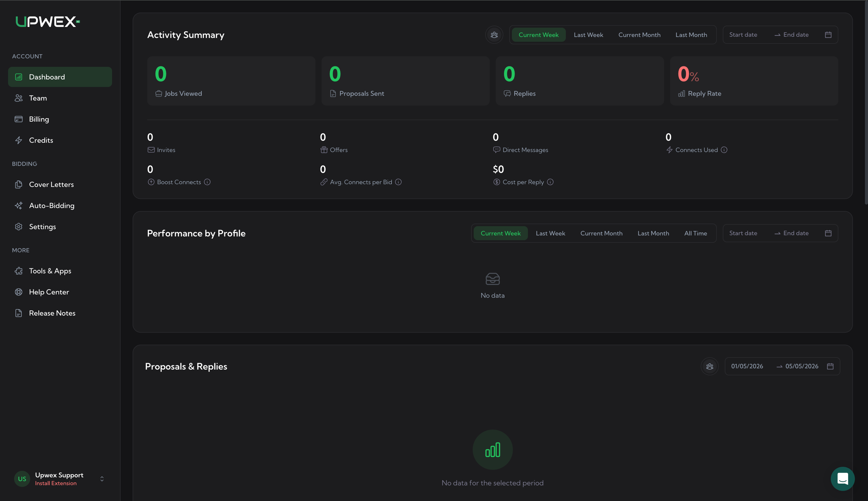Open Performance by Profile calendar picker
This screenshot has height=501, width=868.
pyautogui.click(x=828, y=233)
